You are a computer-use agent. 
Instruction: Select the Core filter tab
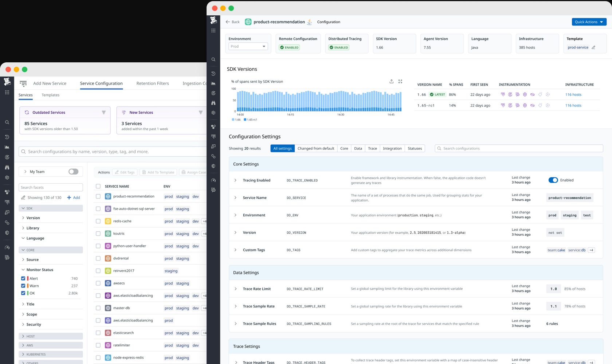pyautogui.click(x=344, y=148)
